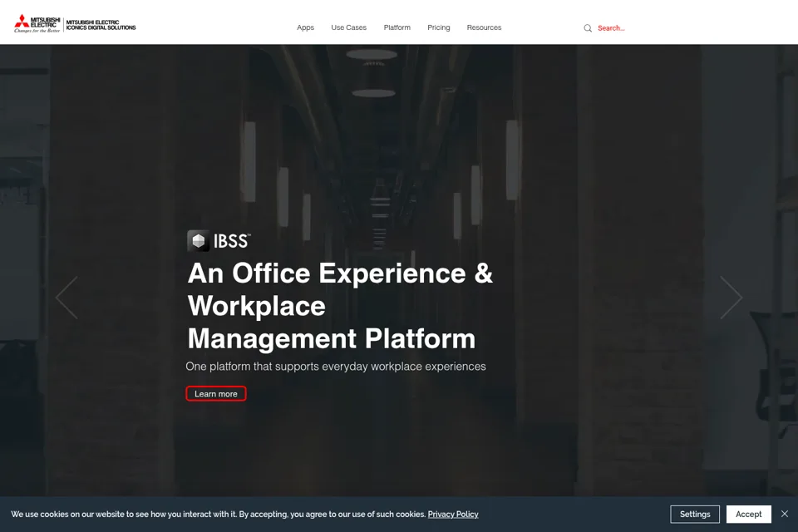Image resolution: width=798 pixels, height=532 pixels.
Task: Accept the cookies
Action: coord(749,515)
